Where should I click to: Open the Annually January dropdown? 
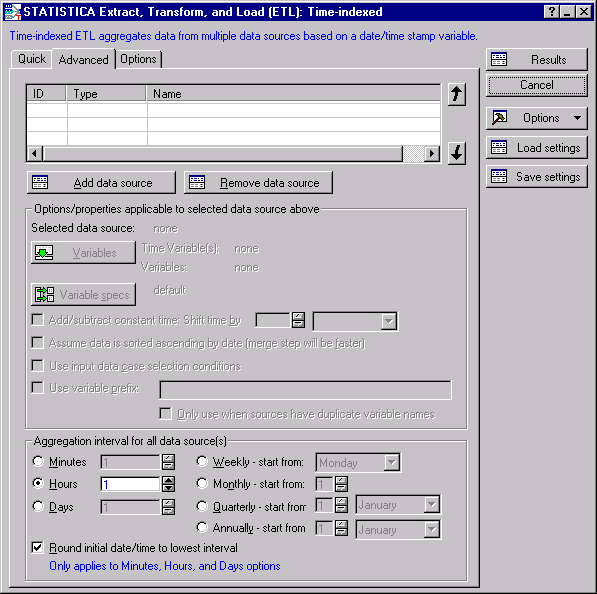[x=431, y=530]
